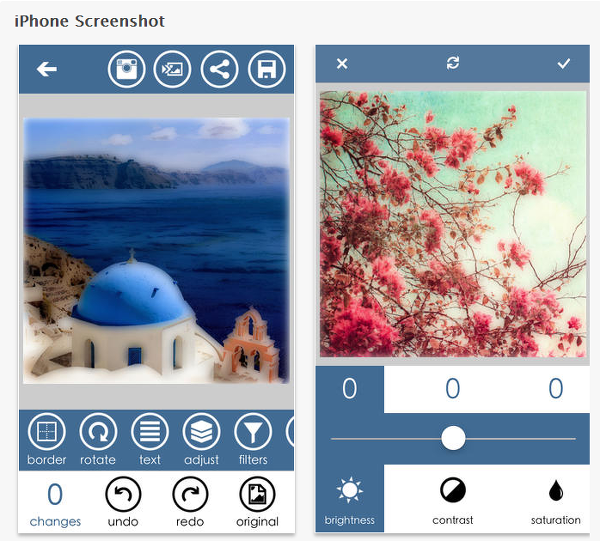Click the Santorini church photo preview
The height and width of the screenshot is (541, 600).
(157, 251)
